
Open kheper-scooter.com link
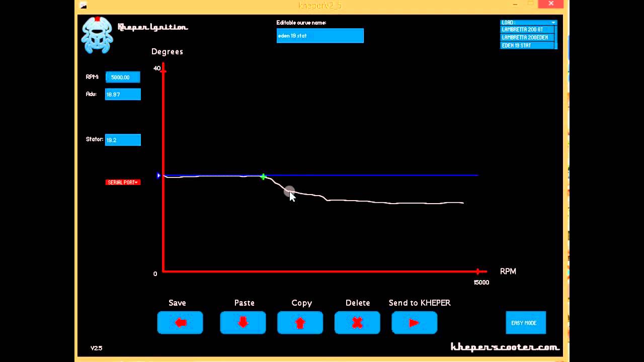coord(505,347)
